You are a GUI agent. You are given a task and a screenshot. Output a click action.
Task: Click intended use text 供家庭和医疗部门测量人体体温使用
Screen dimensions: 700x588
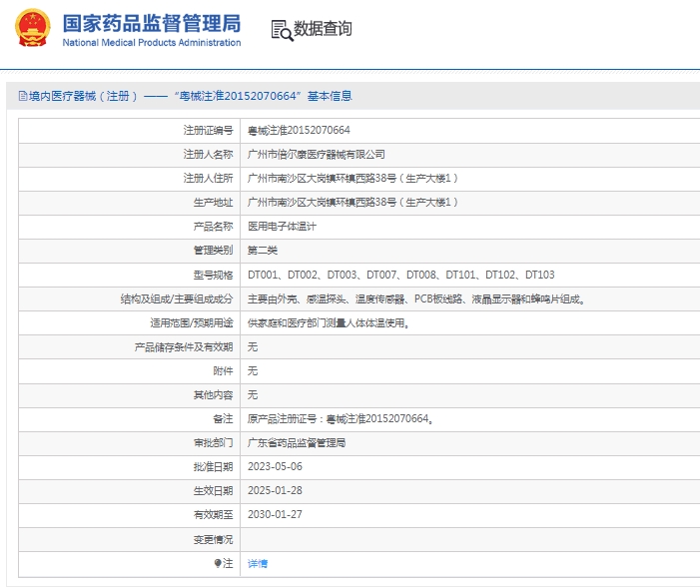329,322
